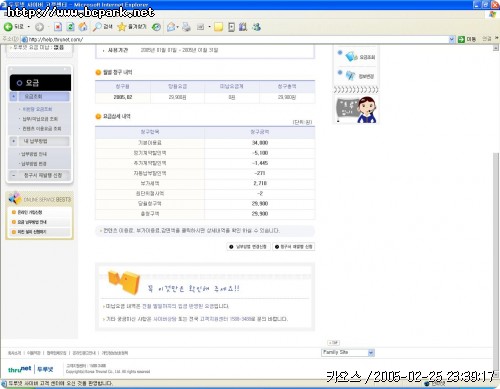
Task: Select the 요금조회 sidebar menu item
Action: 43,96
